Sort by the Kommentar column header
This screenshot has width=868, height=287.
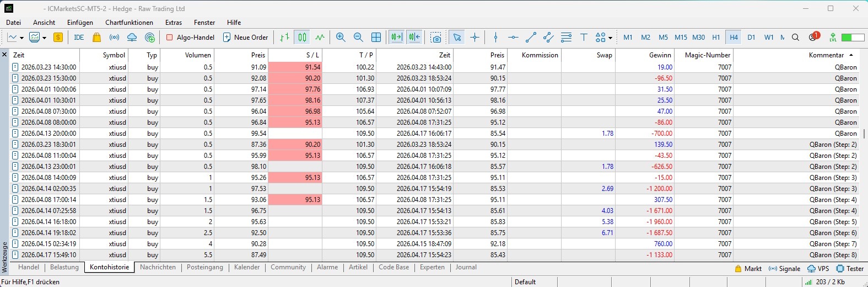796,55
